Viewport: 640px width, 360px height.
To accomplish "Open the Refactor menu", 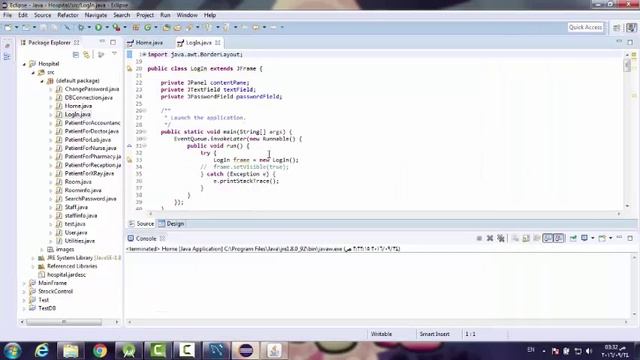I will pos(68,15).
